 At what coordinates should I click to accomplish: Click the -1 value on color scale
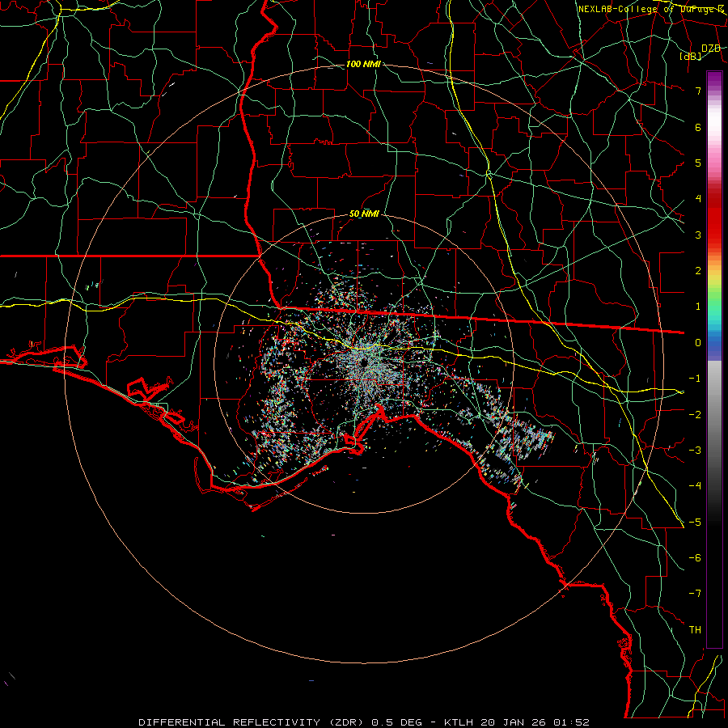(695, 379)
